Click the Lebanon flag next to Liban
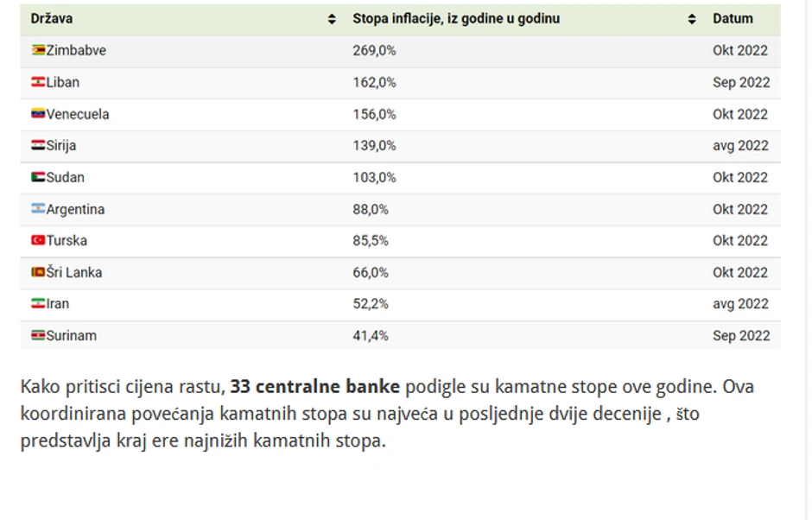This screenshot has width=812, height=520. [38, 82]
